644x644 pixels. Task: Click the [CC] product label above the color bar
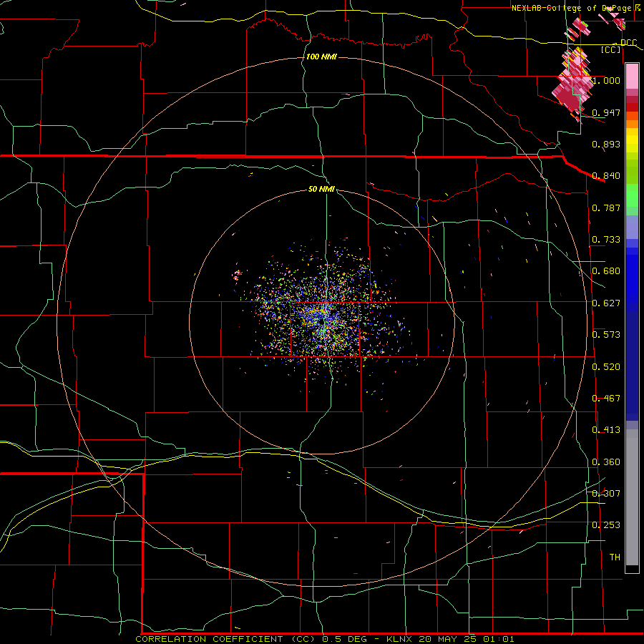pyautogui.click(x=611, y=49)
